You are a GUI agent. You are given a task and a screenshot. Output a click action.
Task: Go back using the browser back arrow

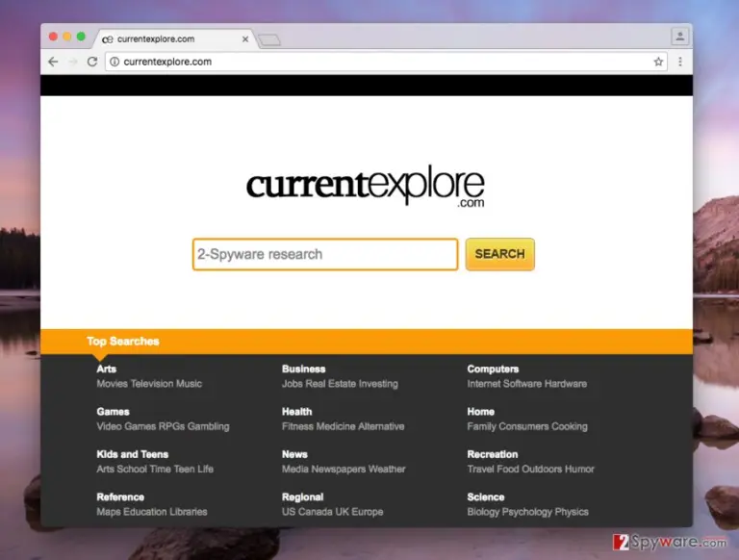click(53, 62)
